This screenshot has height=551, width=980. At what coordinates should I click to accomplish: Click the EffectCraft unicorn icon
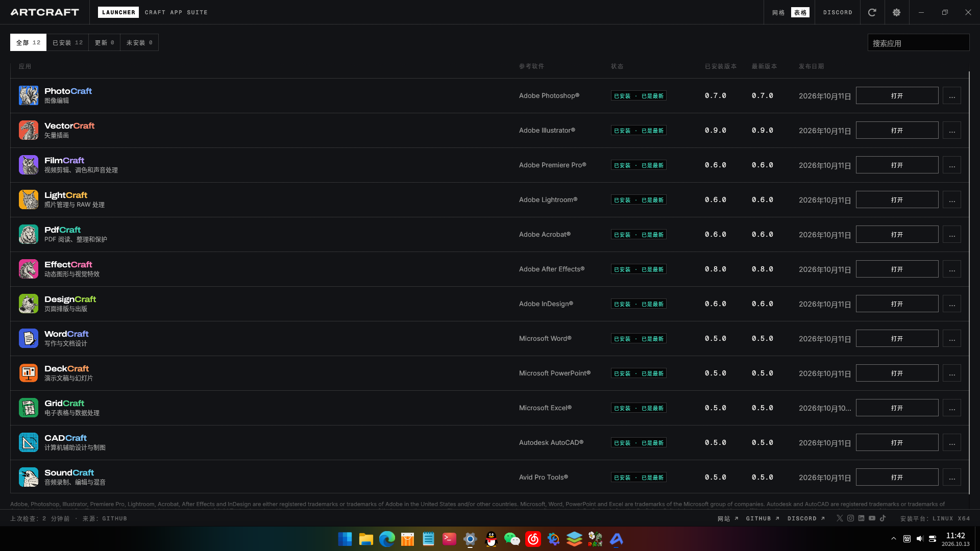click(29, 269)
